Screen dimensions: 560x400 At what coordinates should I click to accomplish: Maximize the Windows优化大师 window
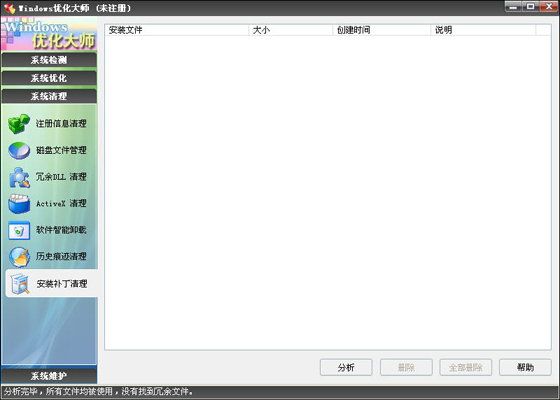point(531,6)
